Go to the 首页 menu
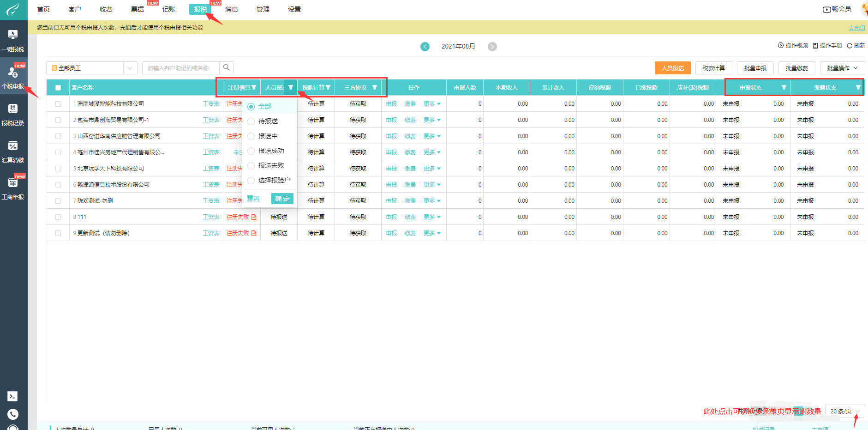The width and height of the screenshot is (868, 430). 43,9
